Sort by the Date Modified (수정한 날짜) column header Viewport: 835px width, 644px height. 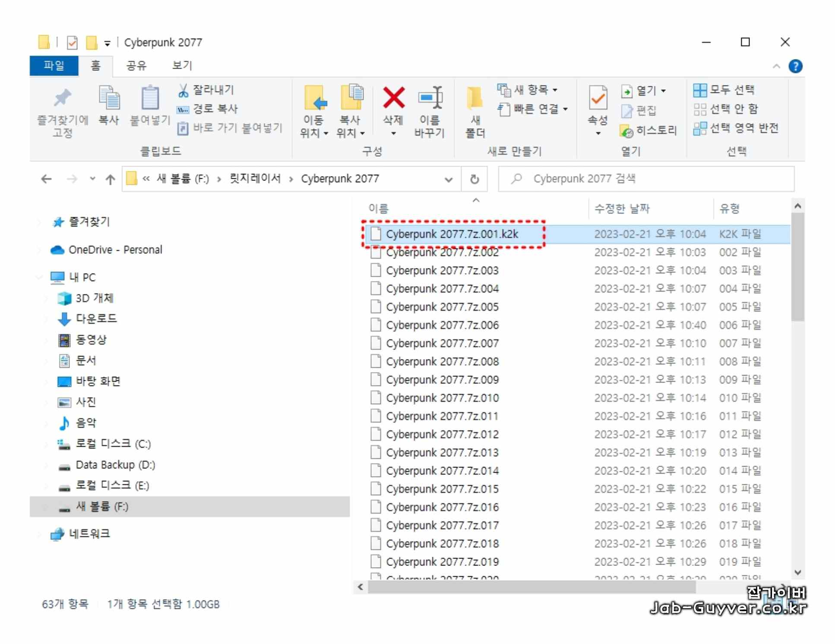(x=622, y=208)
